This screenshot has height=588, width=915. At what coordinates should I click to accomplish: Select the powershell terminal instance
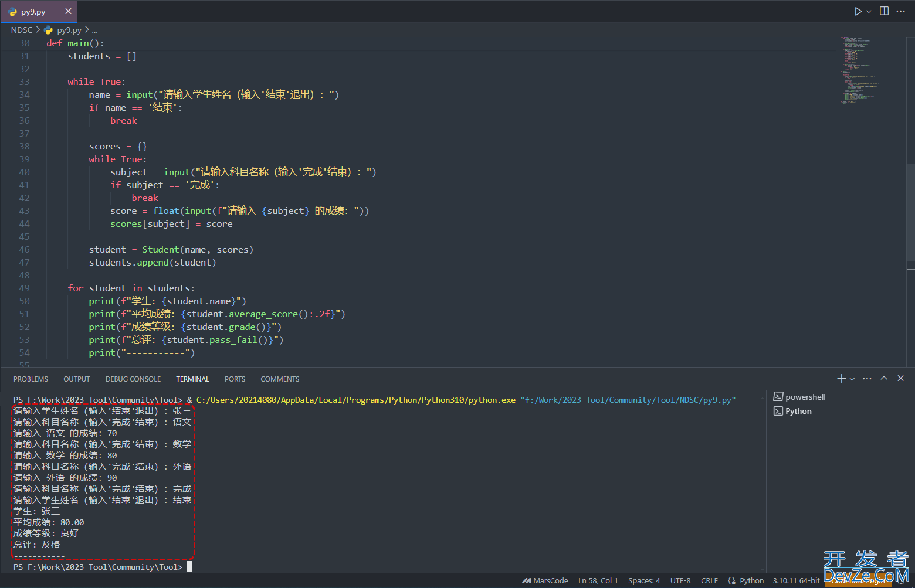coord(805,397)
